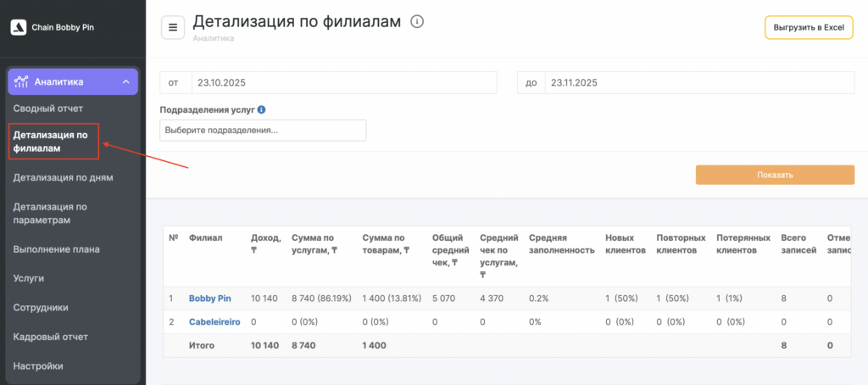Open Сотрудники report
The image size is (868, 385).
point(41,307)
